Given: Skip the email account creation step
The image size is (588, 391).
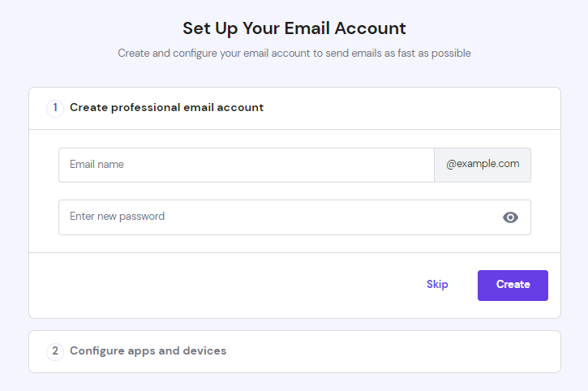Looking at the screenshot, I should click(x=437, y=285).
